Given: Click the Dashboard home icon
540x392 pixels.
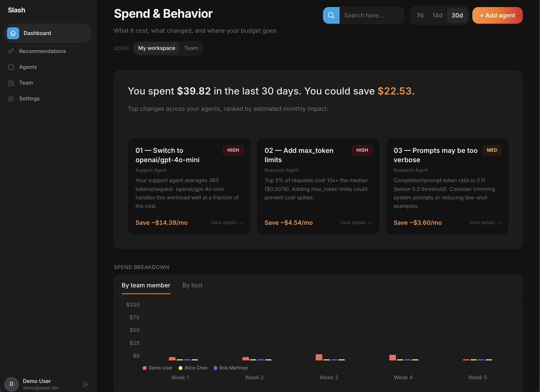Looking at the screenshot, I should 13,33.
